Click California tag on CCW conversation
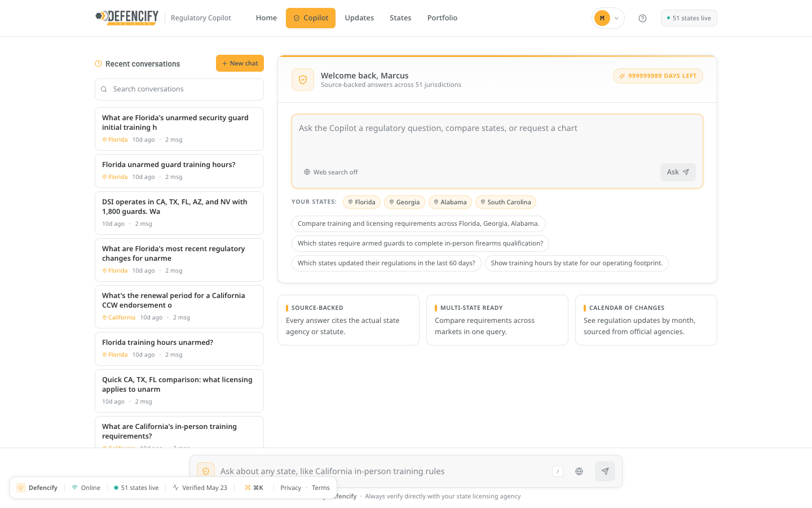This screenshot has height=508, width=812. tap(119, 318)
